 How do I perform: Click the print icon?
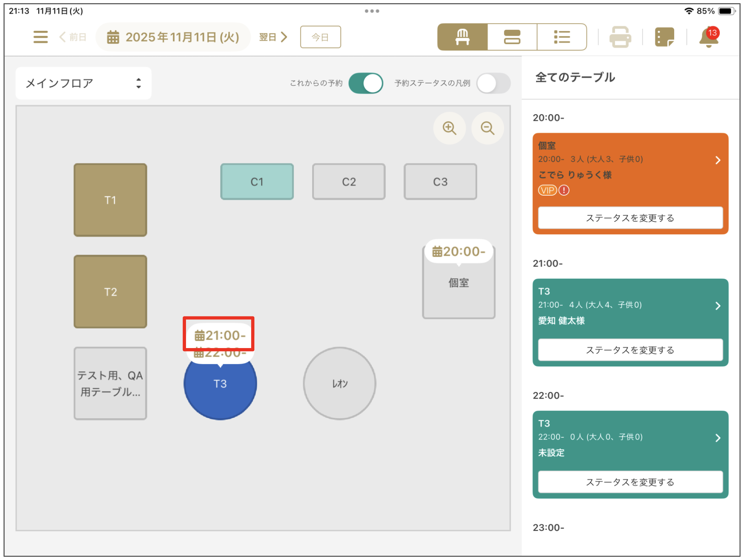[x=620, y=37]
